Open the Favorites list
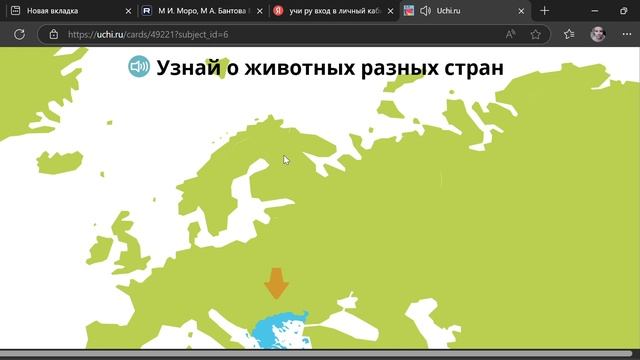The width and height of the screenshot is (640, 360). [x=569, y=34]
